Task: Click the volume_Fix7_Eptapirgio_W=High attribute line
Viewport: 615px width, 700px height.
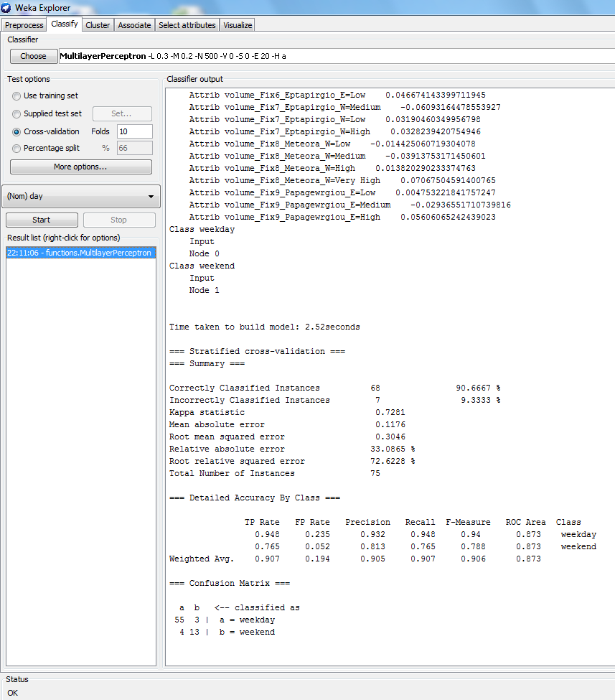Action: coord(334,131)
